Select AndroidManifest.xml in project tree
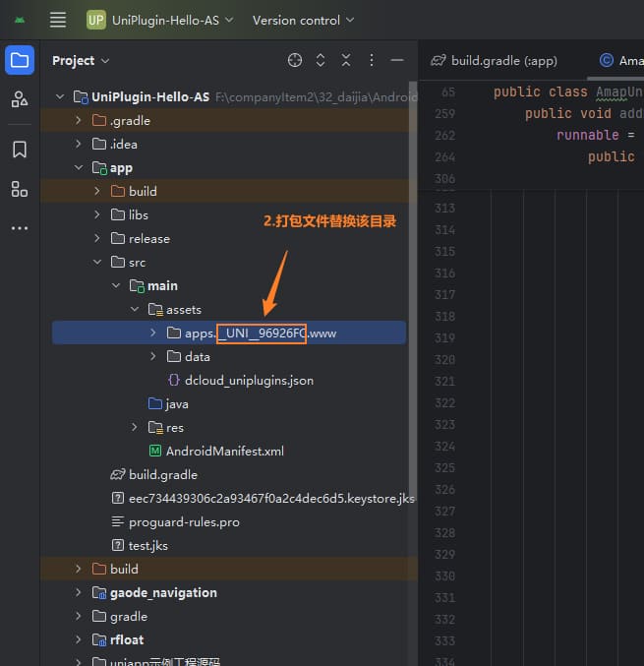Screen dimensions: 644x666 click(224, 452)
